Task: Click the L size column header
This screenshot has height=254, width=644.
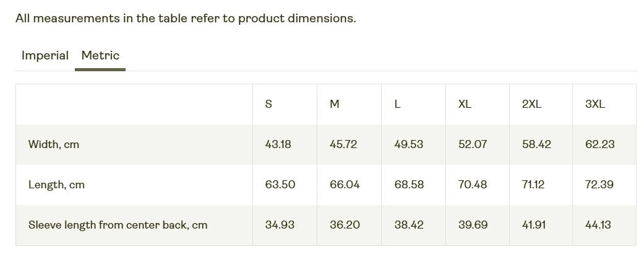Action: [x=397, y=104]
